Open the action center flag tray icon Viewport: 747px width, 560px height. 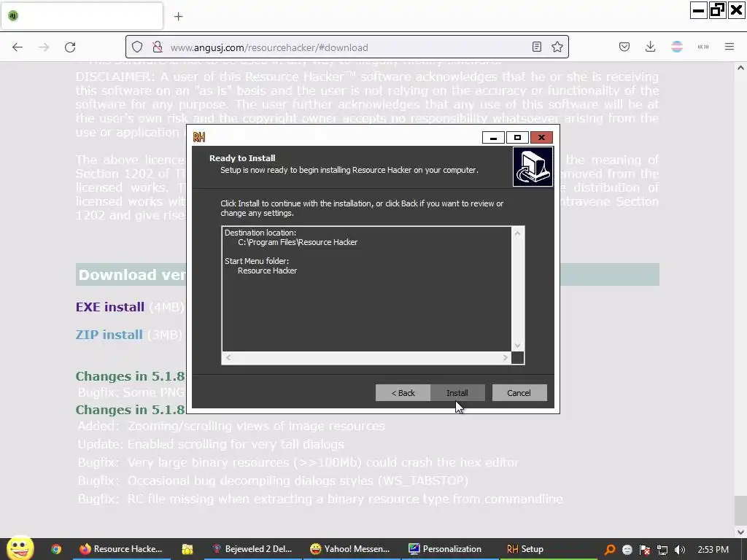coord(645,550)
